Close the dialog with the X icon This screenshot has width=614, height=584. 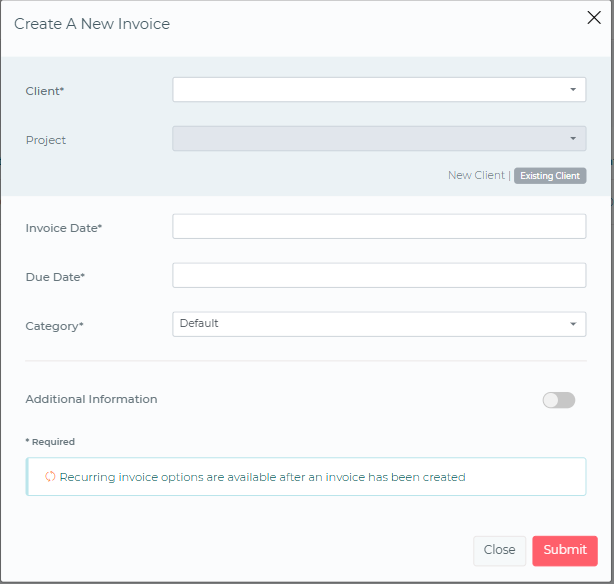(592, 17)
